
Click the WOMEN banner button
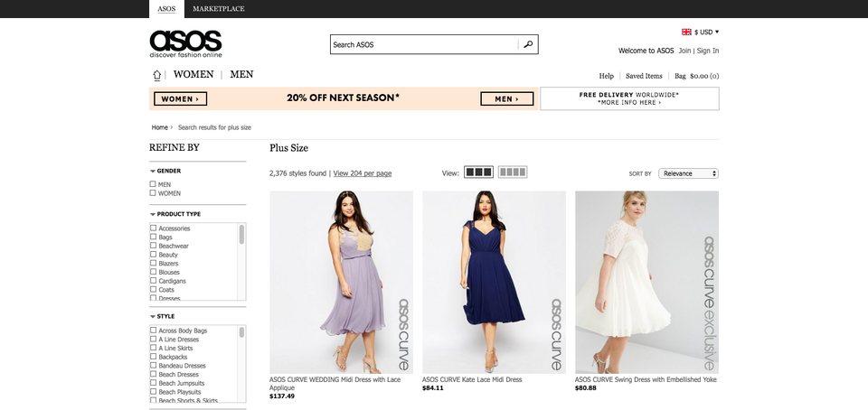tap(181, 99)
